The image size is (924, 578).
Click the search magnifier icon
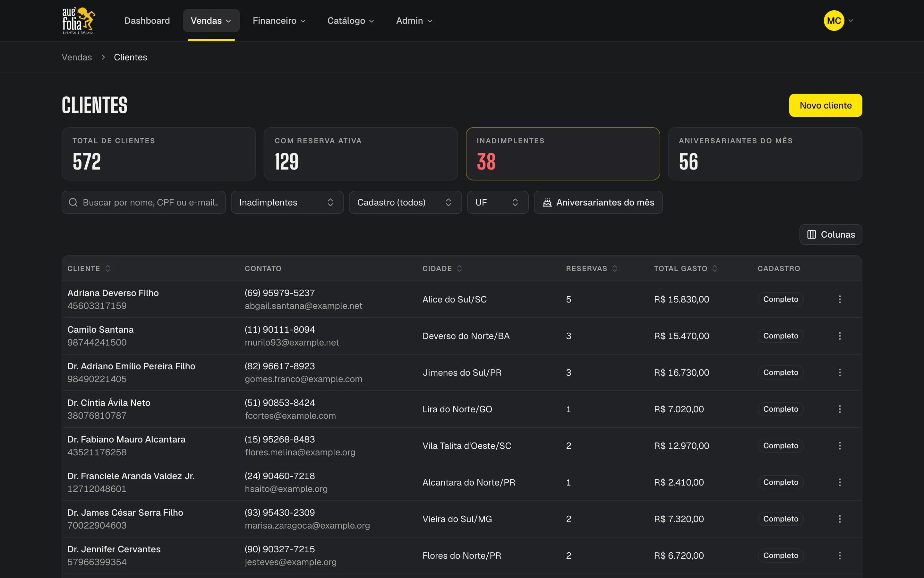(73, 202)
